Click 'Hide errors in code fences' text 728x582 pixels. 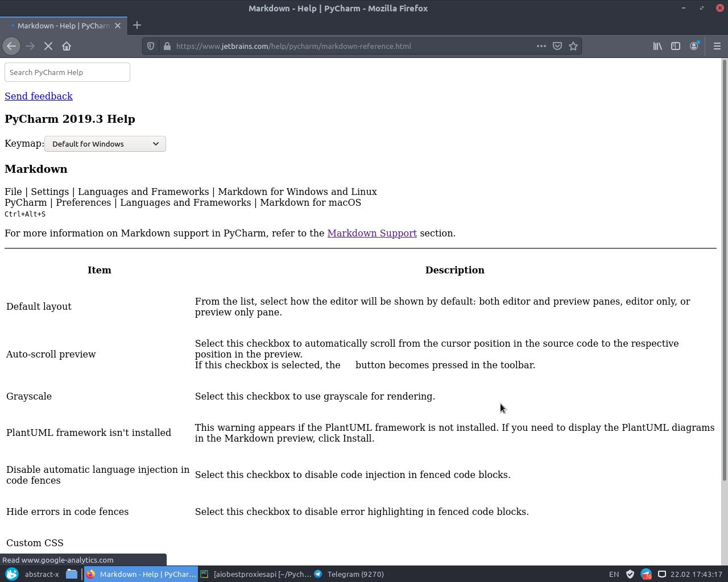coord(67,512)
